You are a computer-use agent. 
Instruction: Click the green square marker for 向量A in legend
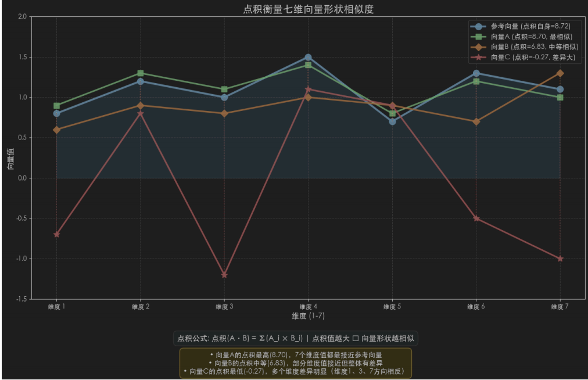tap(478, 37)
